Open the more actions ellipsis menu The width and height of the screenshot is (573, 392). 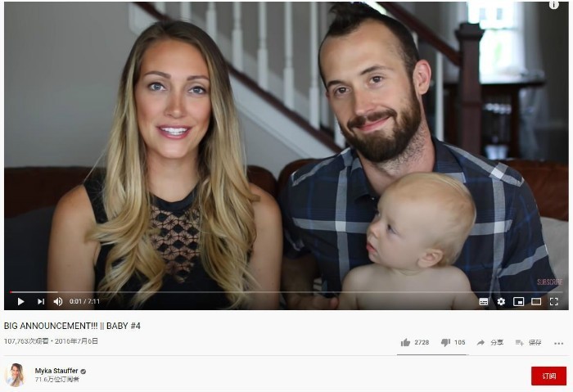coord(558,343)
